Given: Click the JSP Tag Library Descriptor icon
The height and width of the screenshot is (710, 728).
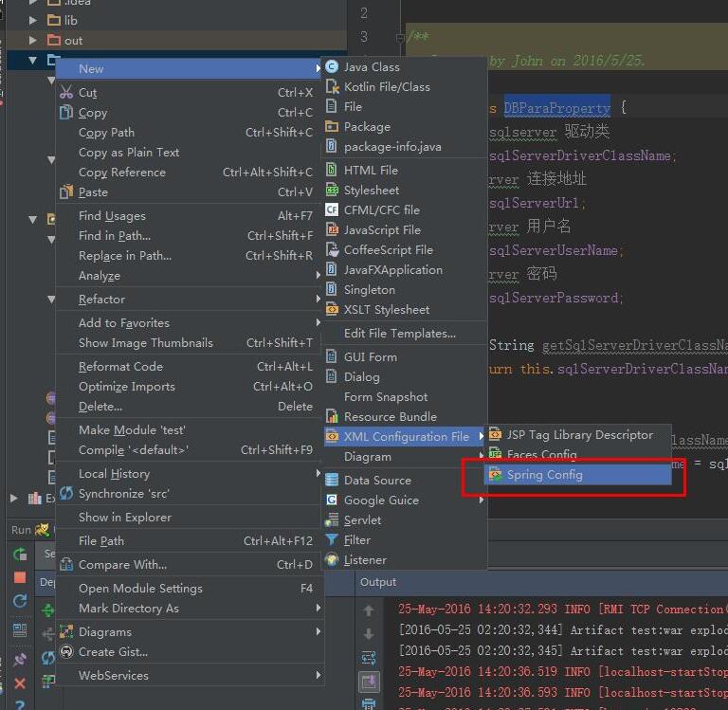Looking at the screenshot, I should (x=495, y=434).
